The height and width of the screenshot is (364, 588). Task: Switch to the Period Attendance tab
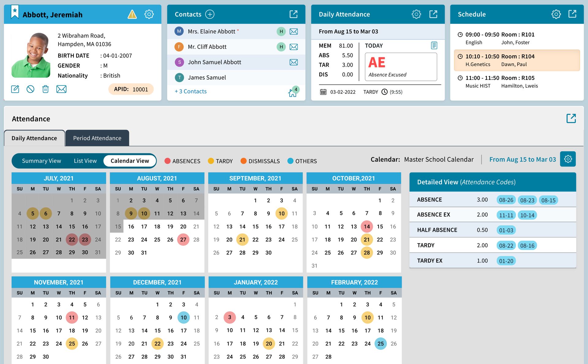pos(97,138)
